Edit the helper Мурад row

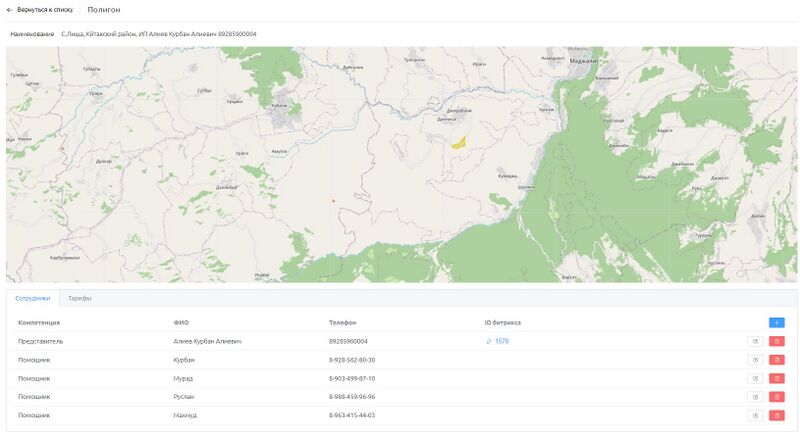[x=755, y=379]
